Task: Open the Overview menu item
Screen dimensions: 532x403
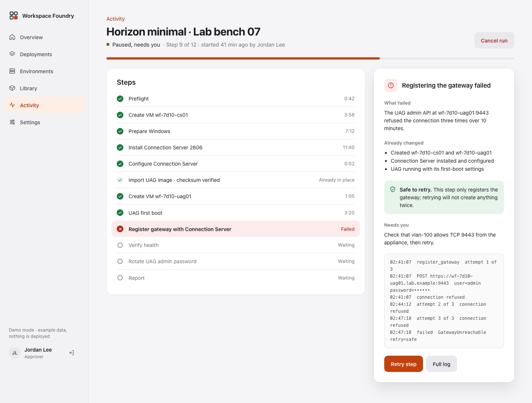Action: click(44, 37)
